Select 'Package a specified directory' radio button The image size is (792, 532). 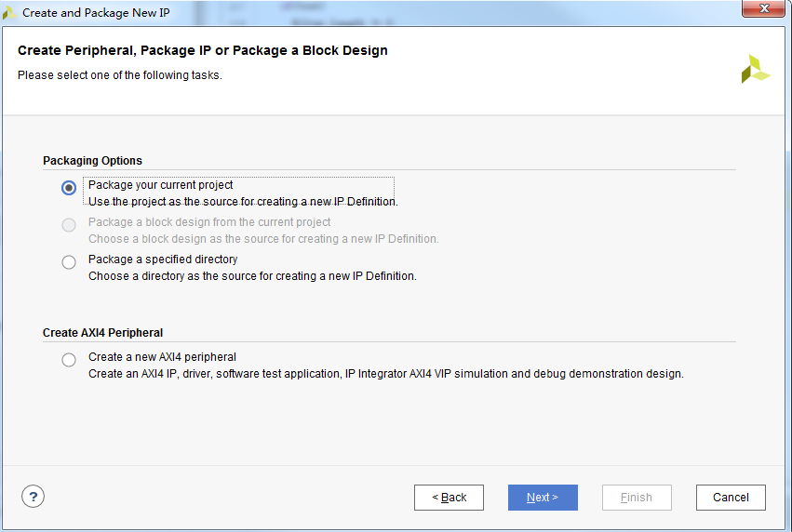tap(69, 262)
